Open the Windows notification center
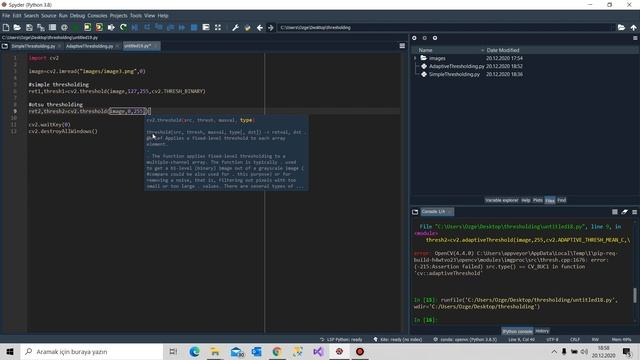The image size is (640, 360). point(627,352)
